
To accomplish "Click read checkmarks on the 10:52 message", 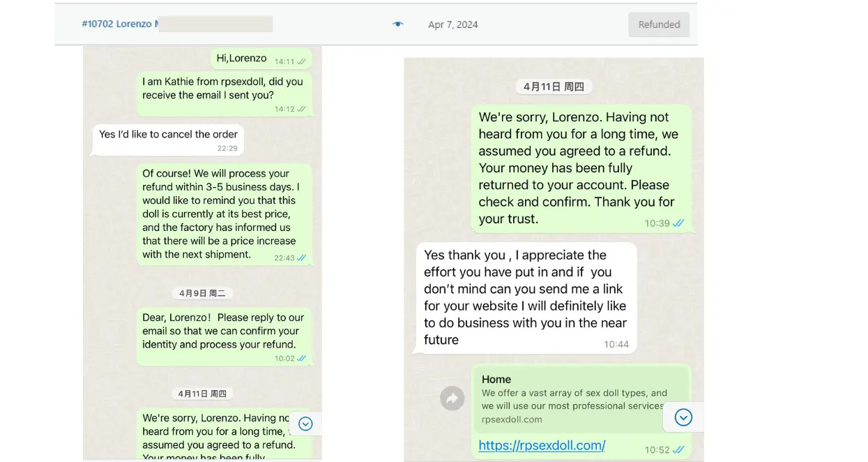I will [678, 449].
